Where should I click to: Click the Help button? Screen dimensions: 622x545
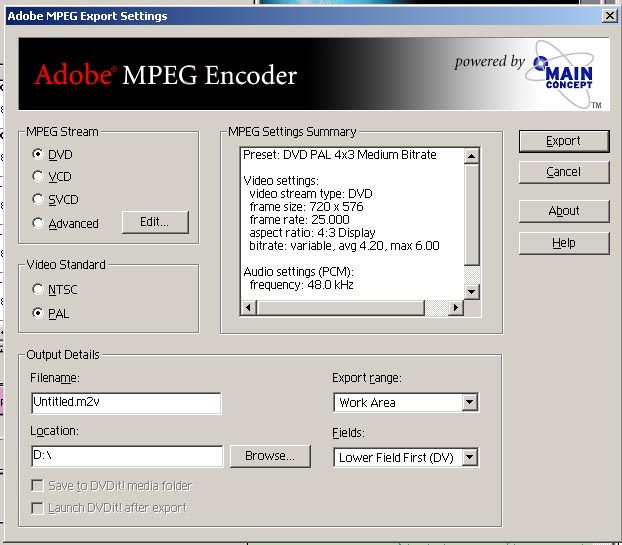(x=564, y=243)
